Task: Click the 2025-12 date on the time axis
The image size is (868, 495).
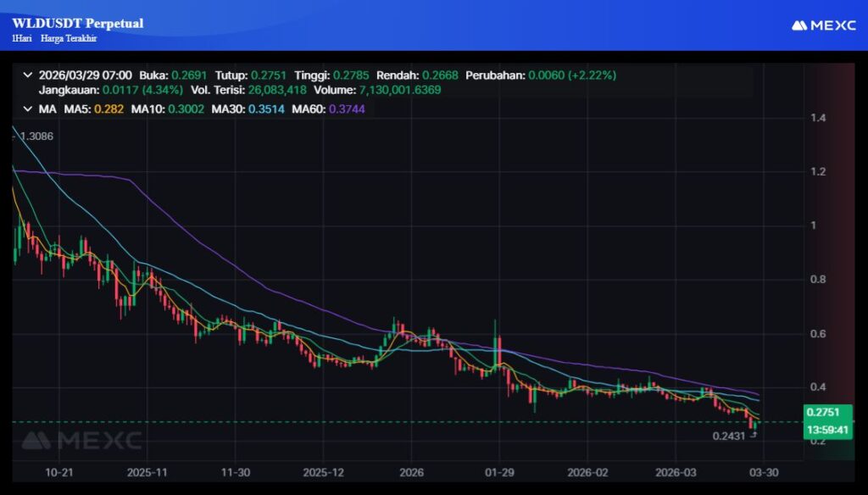Action: 323,471
